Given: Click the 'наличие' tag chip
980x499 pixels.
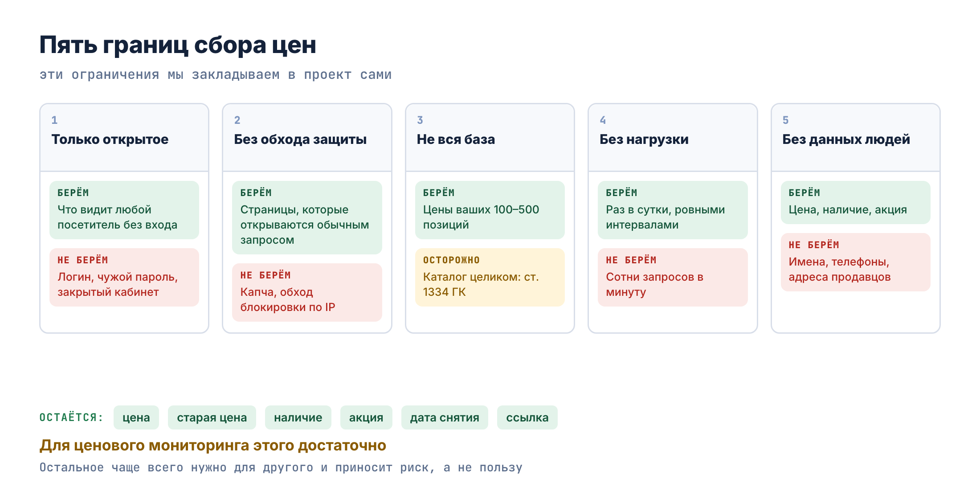Looking at the screenshot, I should (x=298, y=417).
